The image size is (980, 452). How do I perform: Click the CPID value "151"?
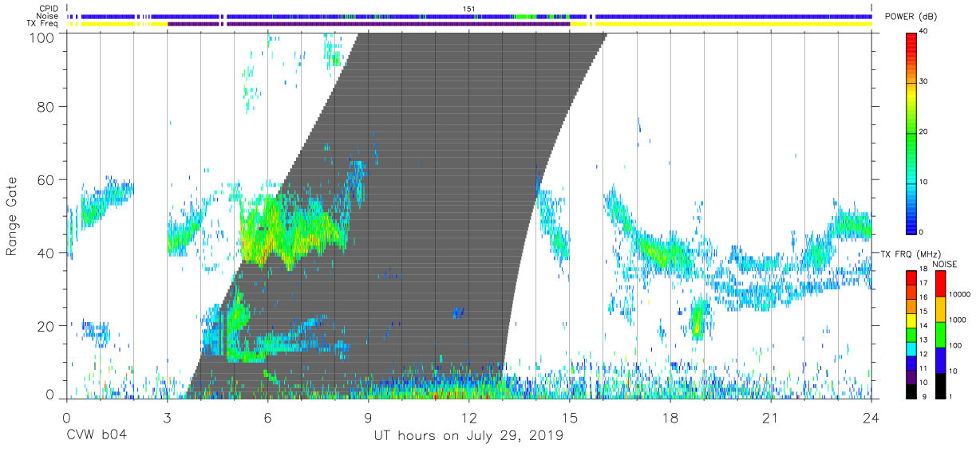pyautogui.click(x=468, y=9)
